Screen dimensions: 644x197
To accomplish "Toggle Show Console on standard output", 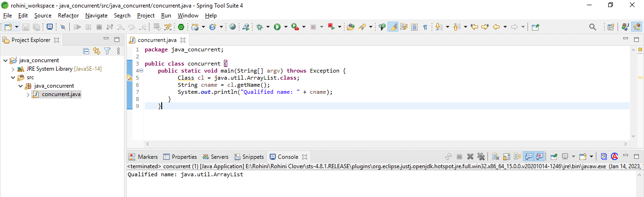I will tap(528, 156).
